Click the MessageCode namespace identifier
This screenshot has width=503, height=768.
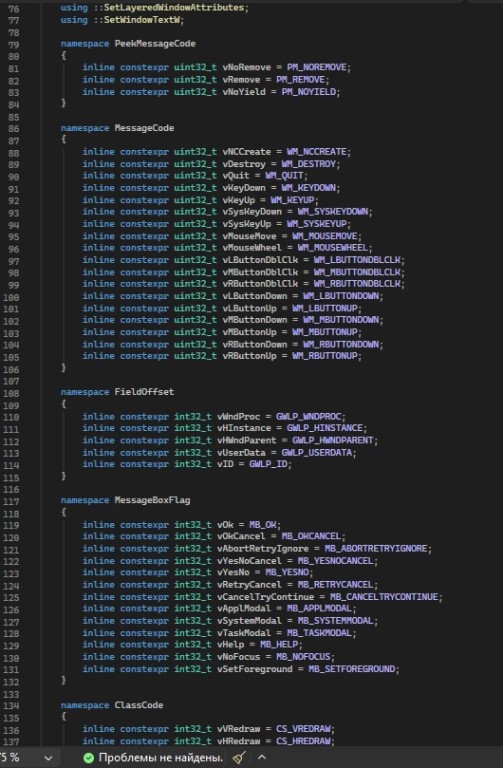[144, 128]
